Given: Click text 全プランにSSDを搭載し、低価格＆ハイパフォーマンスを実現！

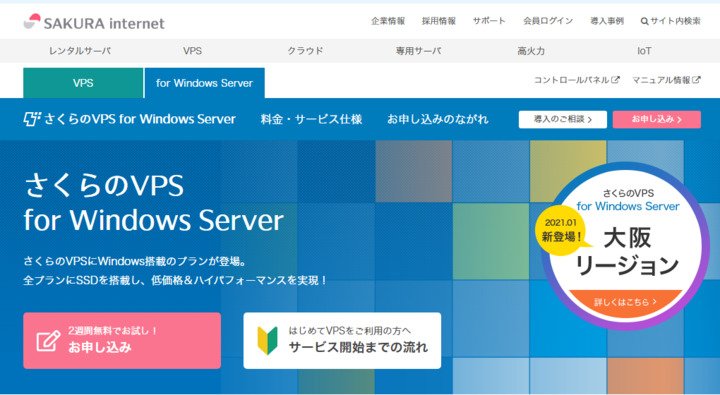Looking at the screenshot, I should pos(175,280).
